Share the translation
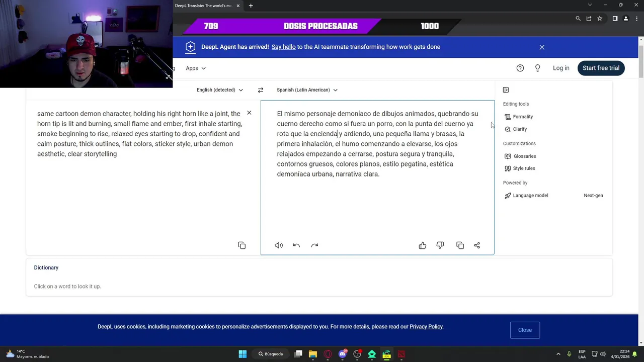 click(477, 245)
